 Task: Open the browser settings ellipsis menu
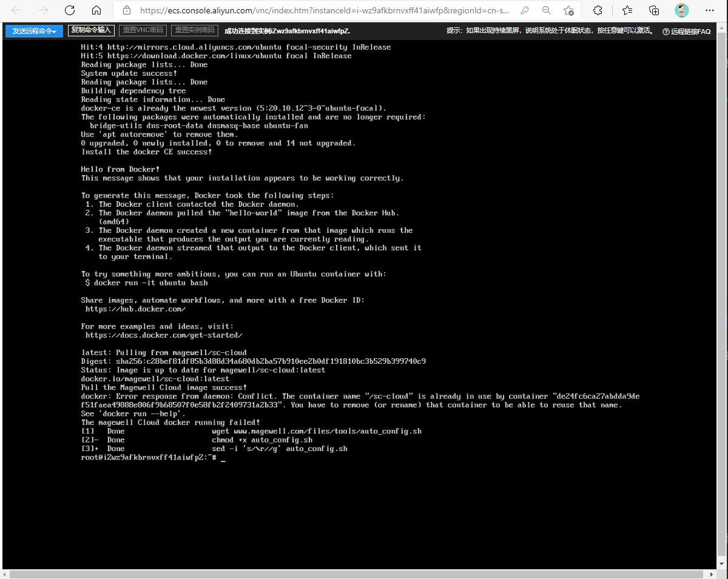pyautogui.click(x=710, y=10)
